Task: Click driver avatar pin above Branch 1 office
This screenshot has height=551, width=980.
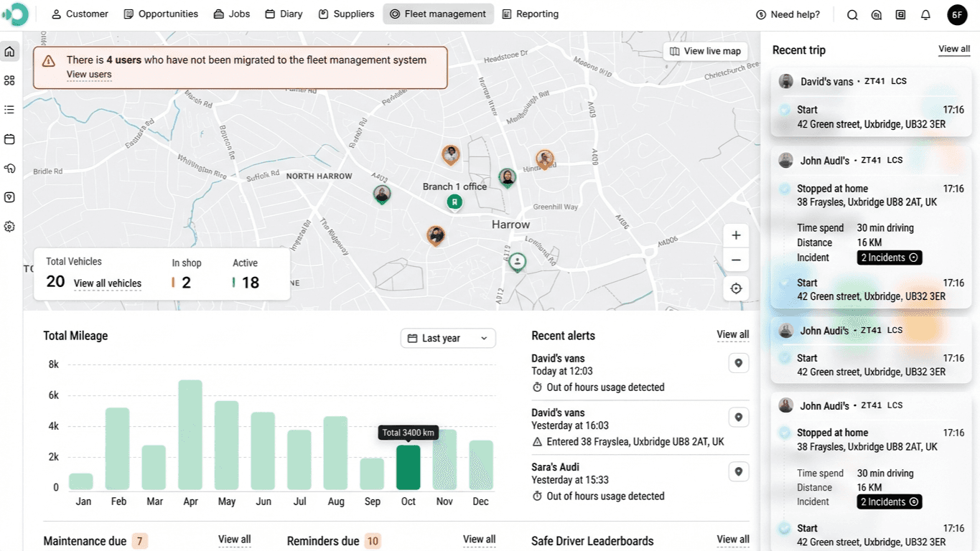Action: pos(451,155)
